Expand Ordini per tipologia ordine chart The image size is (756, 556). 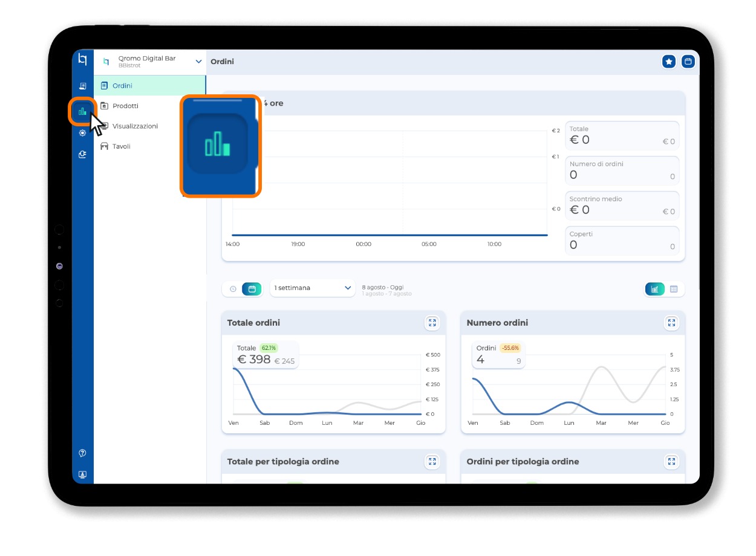(671, 462)
